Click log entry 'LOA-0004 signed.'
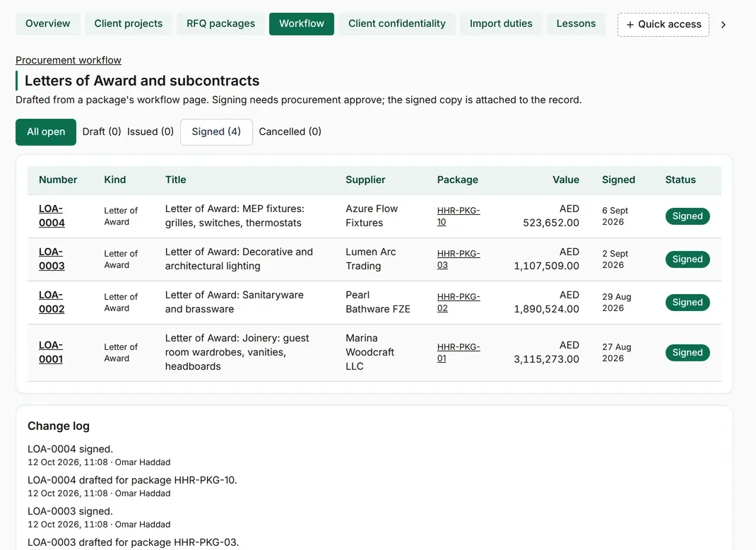This screenshot has height=550, width=756. point(71,449)
